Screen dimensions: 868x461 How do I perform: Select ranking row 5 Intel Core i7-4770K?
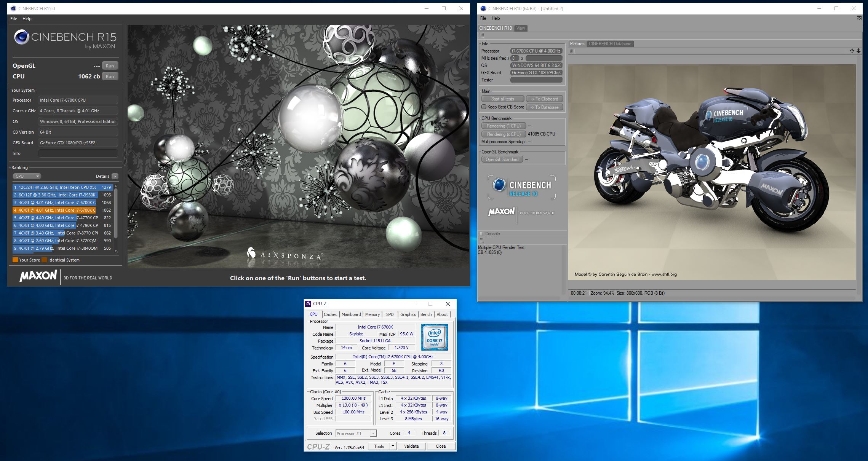tap(62, 218)
